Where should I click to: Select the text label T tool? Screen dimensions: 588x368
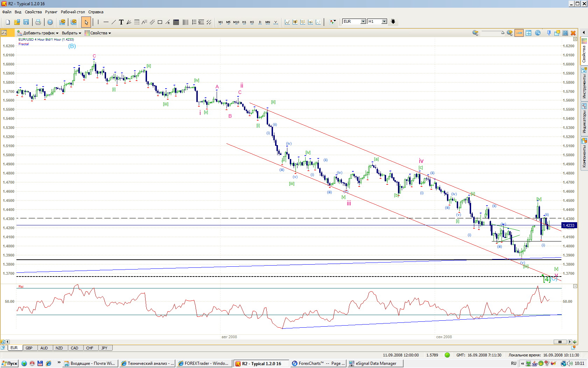(121, 22)
